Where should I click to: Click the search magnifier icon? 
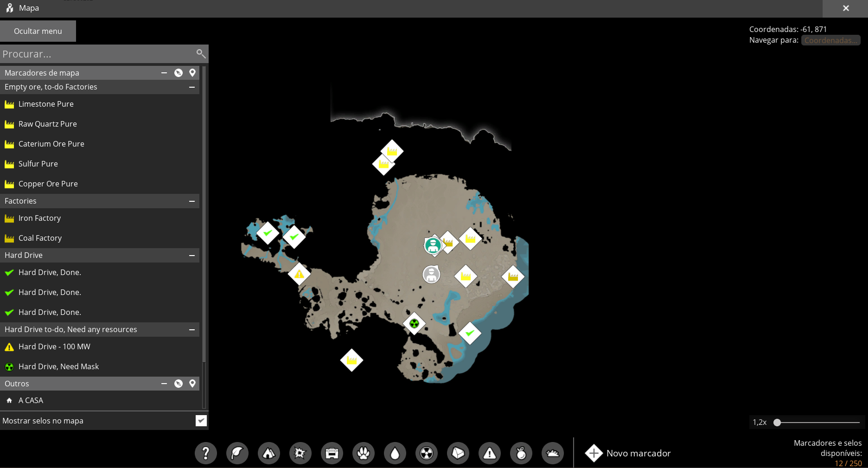(201, 54)
